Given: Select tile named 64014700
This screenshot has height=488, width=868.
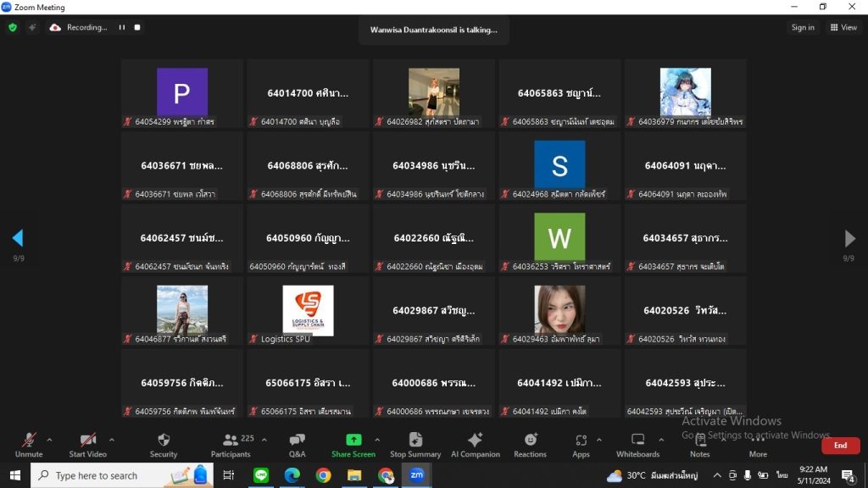Looking at the screenshot, I should (308, 93).
